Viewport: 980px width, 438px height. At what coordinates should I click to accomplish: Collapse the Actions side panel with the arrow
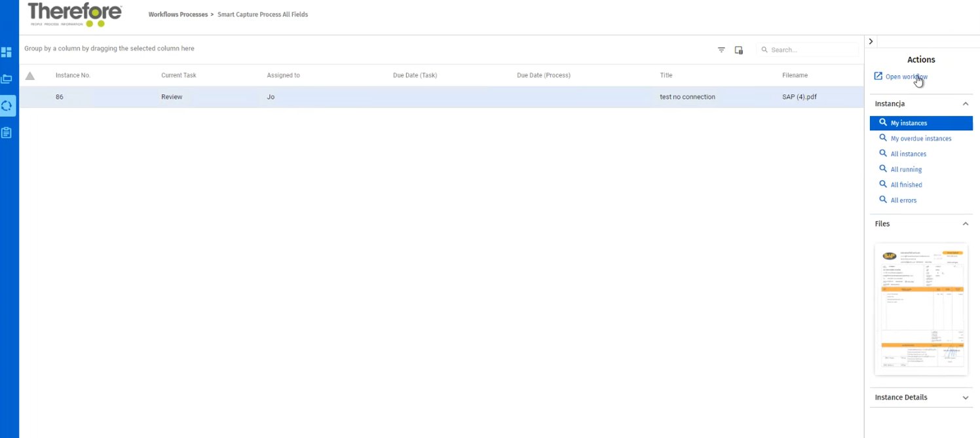coord(871,41)
